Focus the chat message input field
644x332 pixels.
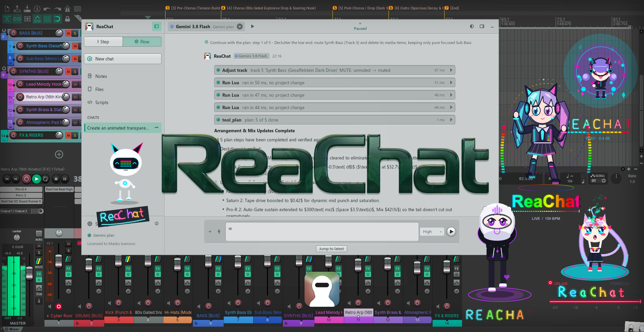pos(322,232)
